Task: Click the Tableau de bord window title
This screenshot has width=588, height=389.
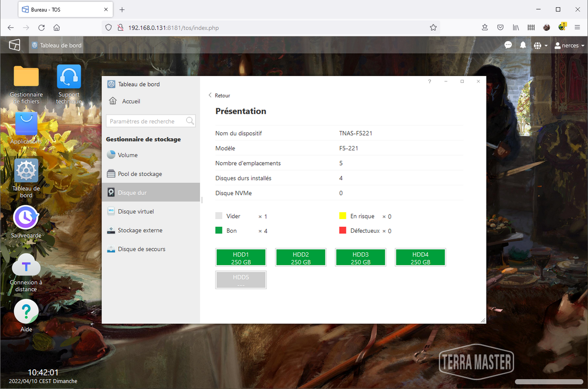Action: click(x=139, y=84)
